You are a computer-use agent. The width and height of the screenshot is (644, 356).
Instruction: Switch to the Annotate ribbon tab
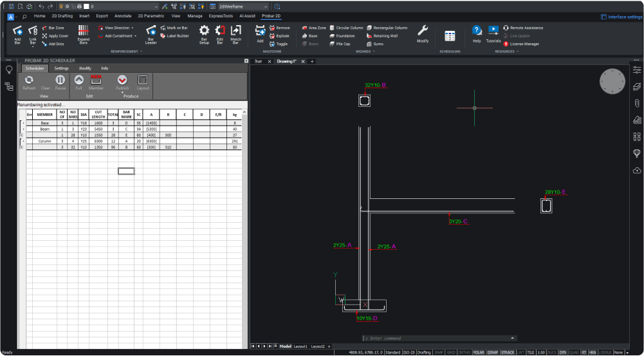click(x=122, y=15)
